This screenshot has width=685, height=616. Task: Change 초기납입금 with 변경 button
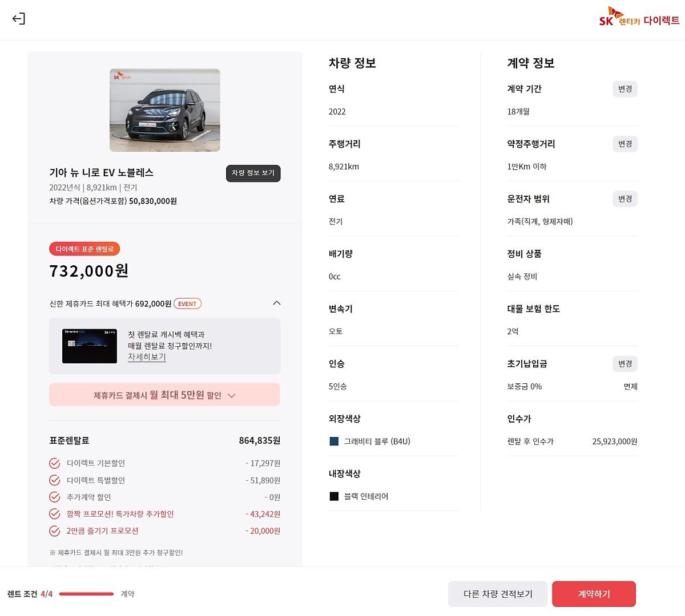click(x=625, y=364)
